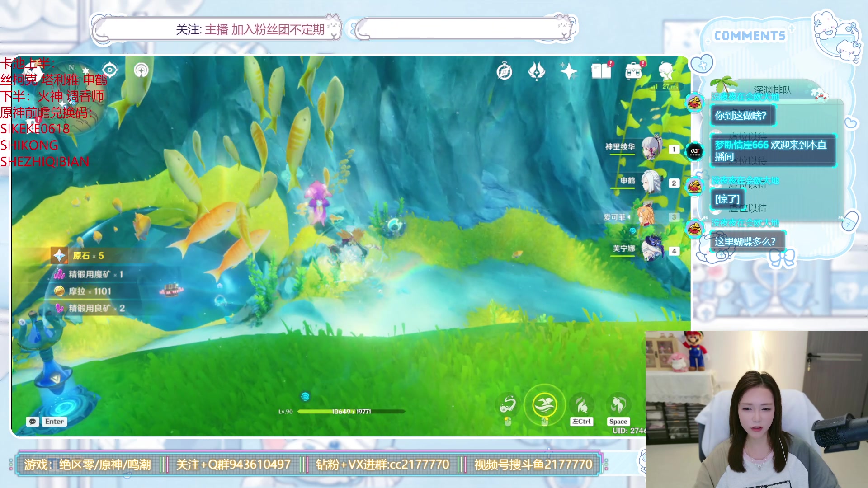Image resolution: width=868 pixels, height=488 pixels.
Task: Click the commenter avatar beside 你到这做啥?
Action: tap(695, 103)
